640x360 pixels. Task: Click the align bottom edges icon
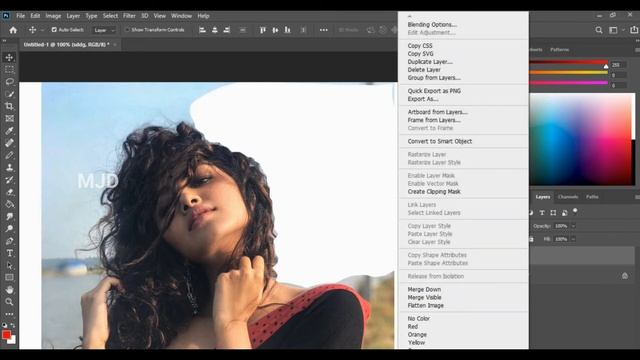[288, 30]
